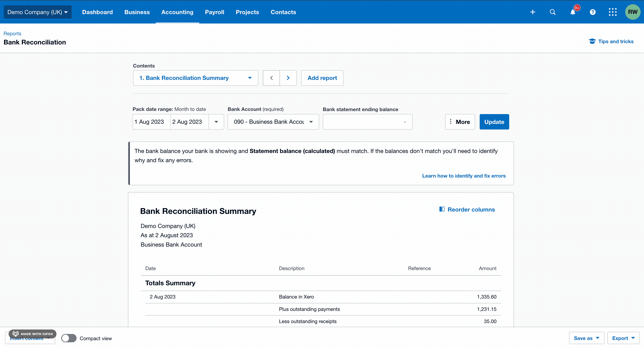644x347 pixels.
Task: Click the Reorder columns icon
Action: pyautogui.click(x=442, y=209)
